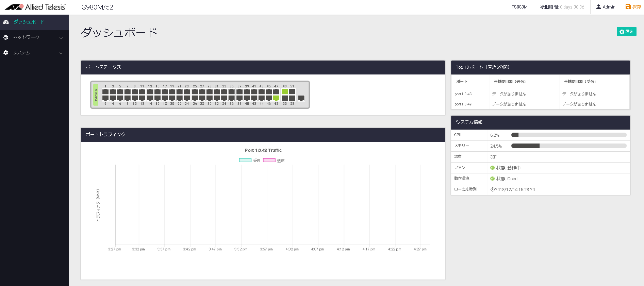Click the green 設定 settings button

pyautogui.click(x=626, y=32)
